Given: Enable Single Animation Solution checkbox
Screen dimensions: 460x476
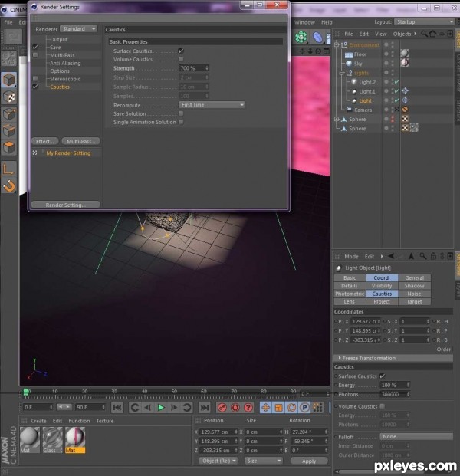Looking at the screenshot, I should pos(181,122).
